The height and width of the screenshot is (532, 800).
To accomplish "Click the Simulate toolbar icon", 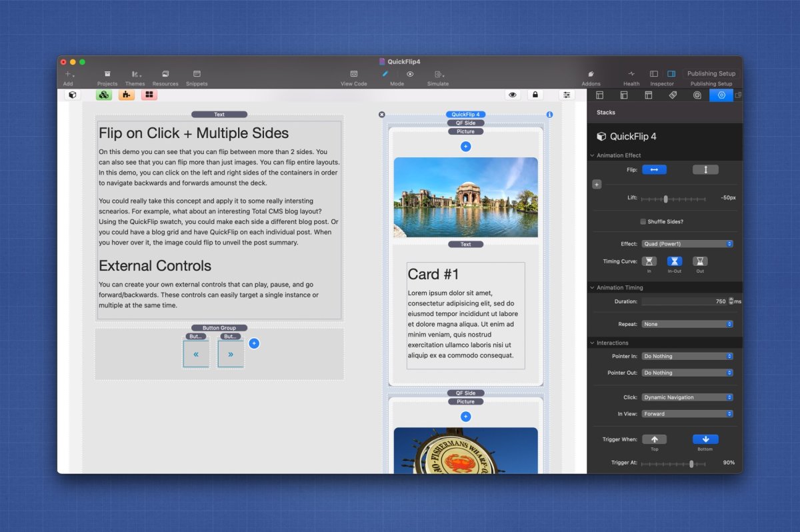I will tap(438, 74).
